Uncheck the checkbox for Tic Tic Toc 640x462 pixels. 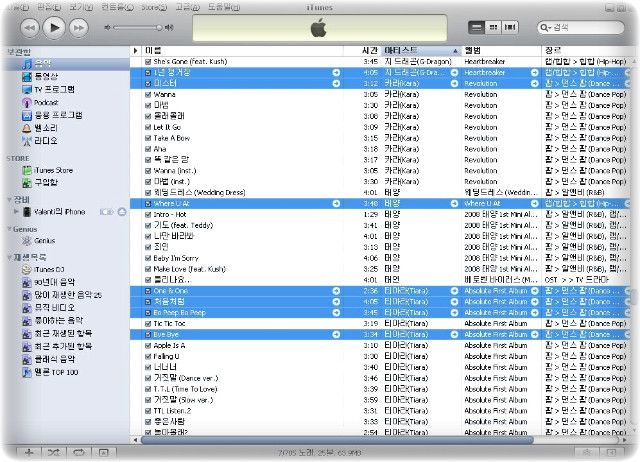coord(148,324)
